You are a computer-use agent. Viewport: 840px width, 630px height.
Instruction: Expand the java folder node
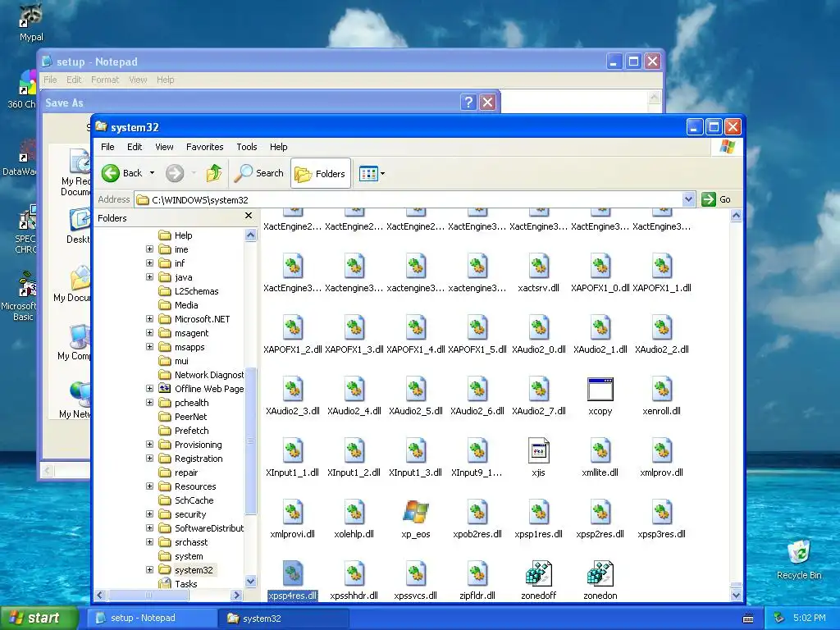[150, 277]
